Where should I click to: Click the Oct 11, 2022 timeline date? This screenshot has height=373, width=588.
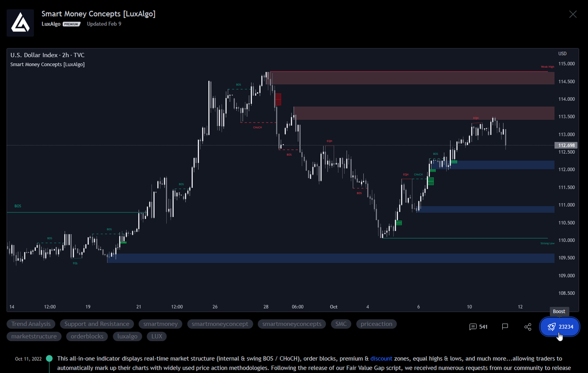29,359
